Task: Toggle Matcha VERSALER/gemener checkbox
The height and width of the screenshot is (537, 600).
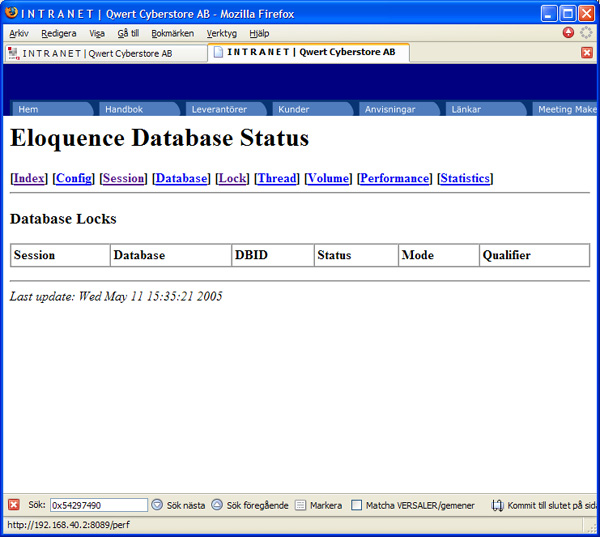Action: pos(356,505)
